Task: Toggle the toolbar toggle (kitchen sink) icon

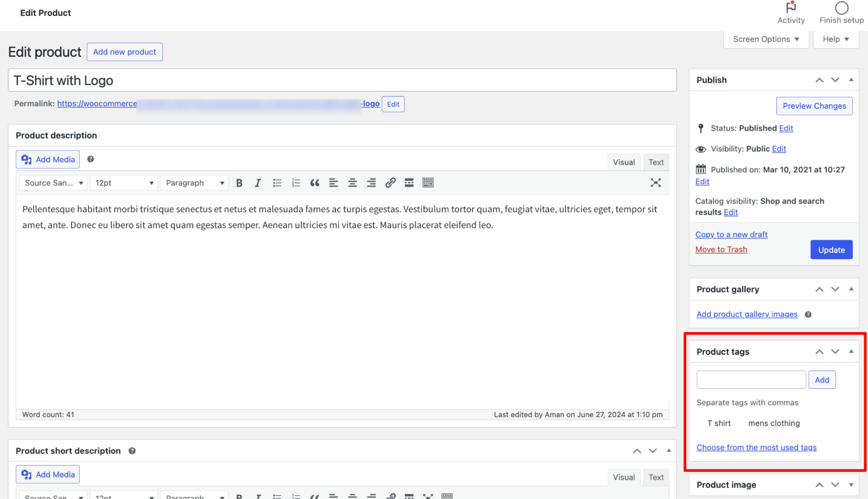Action: [x=428, y=183]
